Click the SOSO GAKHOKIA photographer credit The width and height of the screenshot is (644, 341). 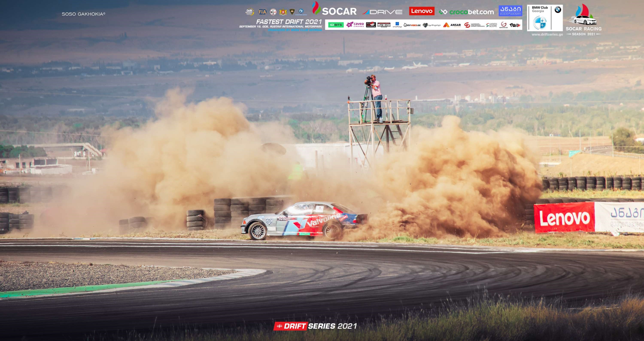84,14
